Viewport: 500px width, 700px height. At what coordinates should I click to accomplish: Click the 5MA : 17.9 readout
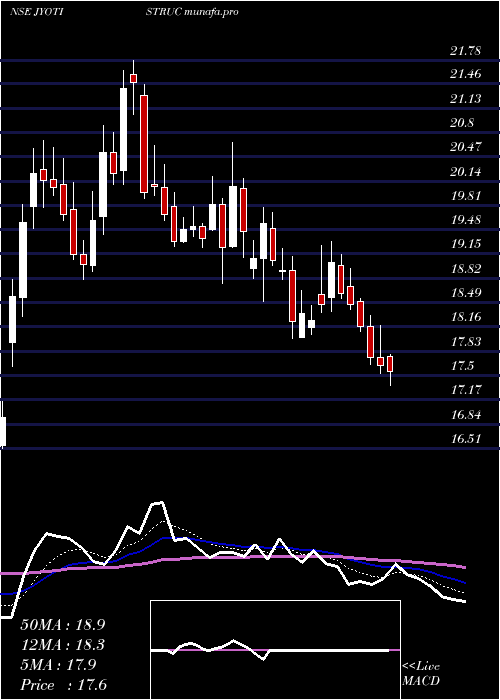[x=58, y=665]
